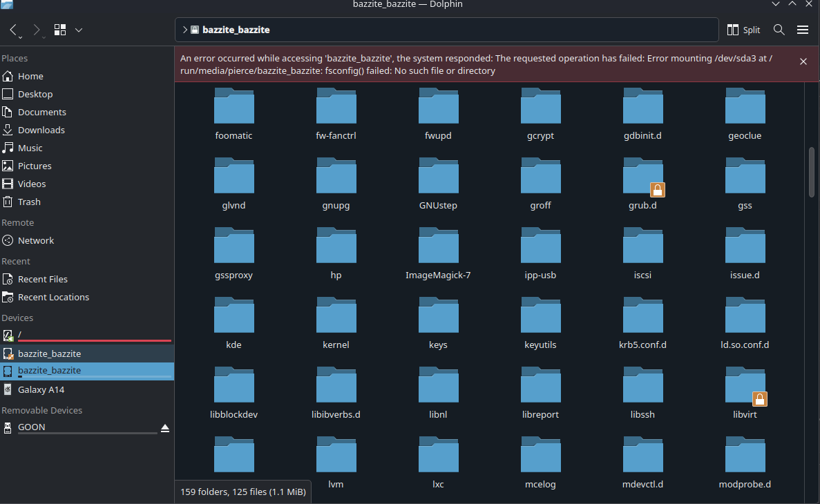Select the hp folder
This screenshot has height=504, width=820.
pos(336,253)
